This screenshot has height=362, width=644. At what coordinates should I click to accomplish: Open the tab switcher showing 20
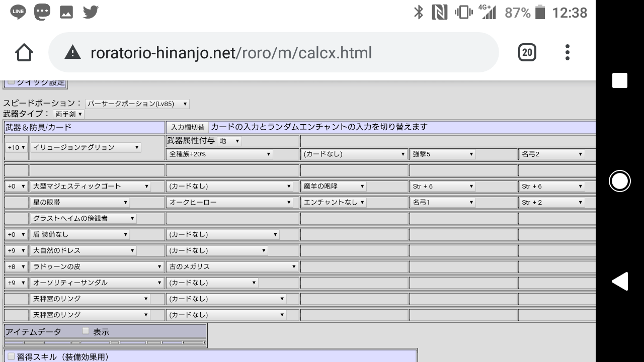(x=527, y=52)
